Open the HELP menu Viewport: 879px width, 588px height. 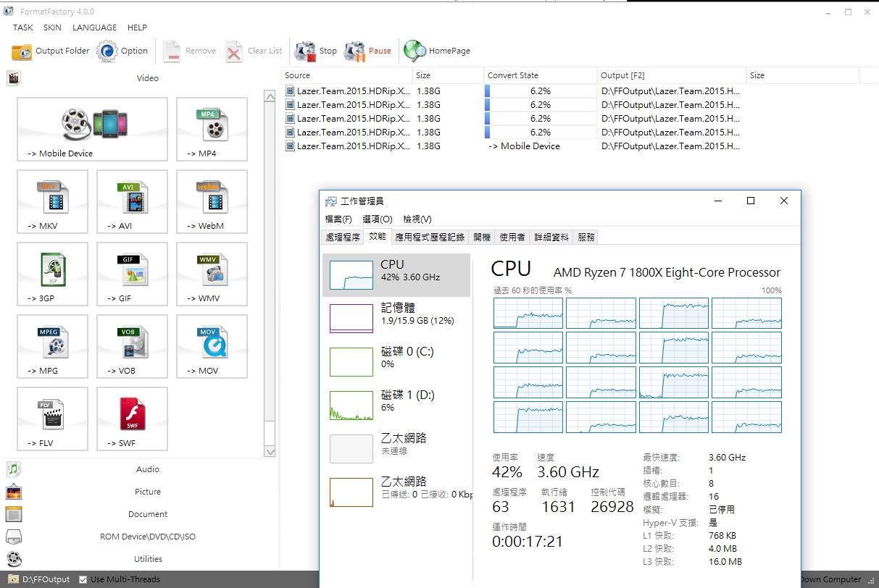(x=137, y=28)
